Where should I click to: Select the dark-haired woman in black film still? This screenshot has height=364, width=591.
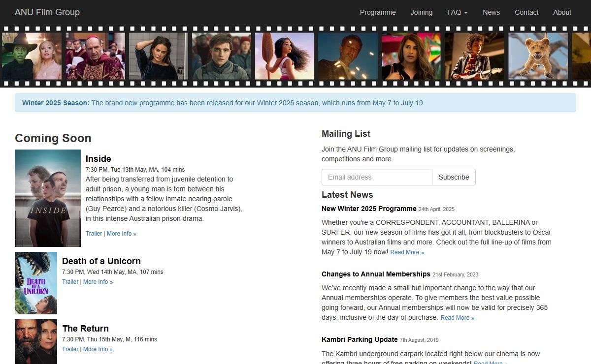tap(158, 56)
